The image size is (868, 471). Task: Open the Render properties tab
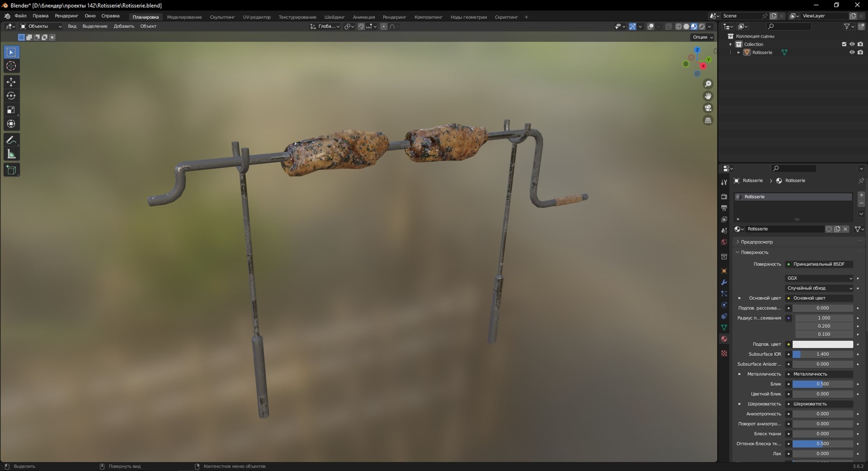click(724, 197)
